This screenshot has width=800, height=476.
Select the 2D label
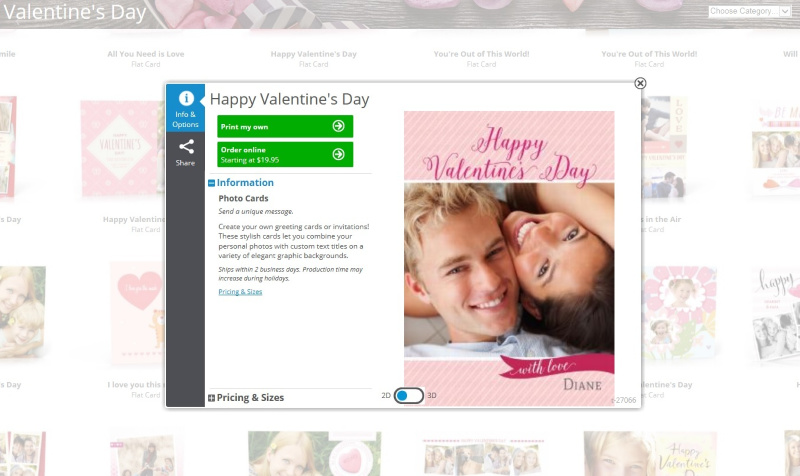coord(386,395)
